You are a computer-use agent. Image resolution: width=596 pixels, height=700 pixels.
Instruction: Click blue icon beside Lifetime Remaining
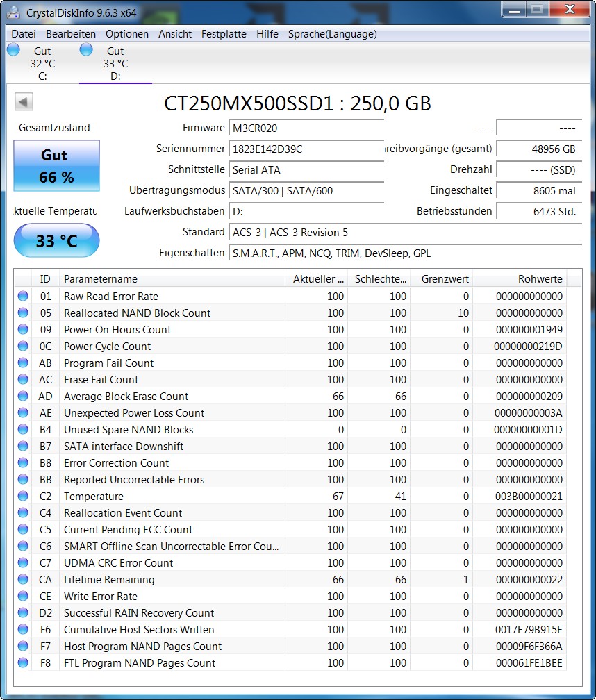[22, 579]
